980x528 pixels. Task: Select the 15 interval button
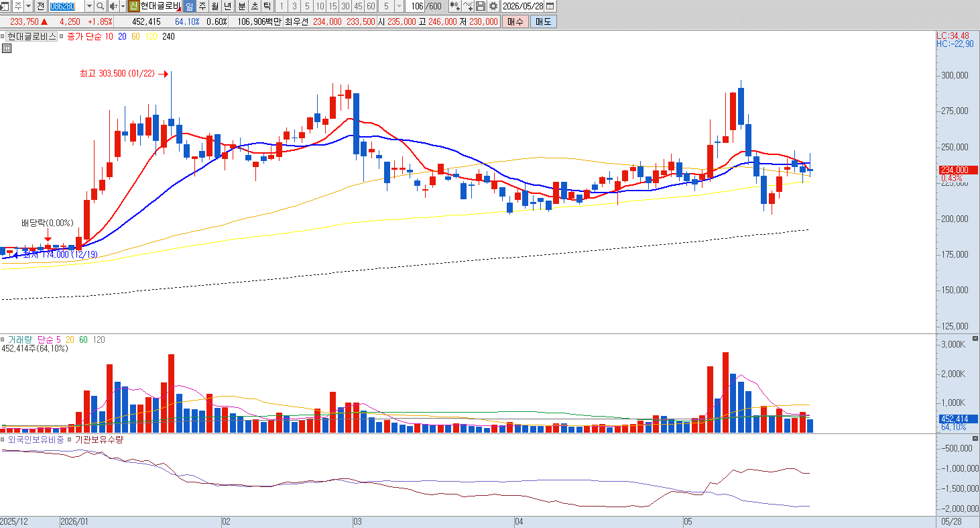pyautogui.click(x=332, y=6)
